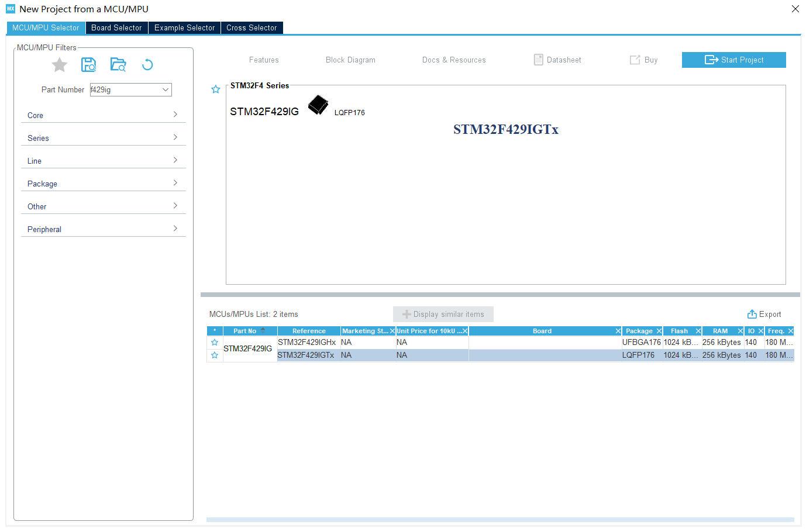Toggle the favorite star for the STM32F429IGHx row
This screenshot has width=806, height=532.
coord(215,343)
